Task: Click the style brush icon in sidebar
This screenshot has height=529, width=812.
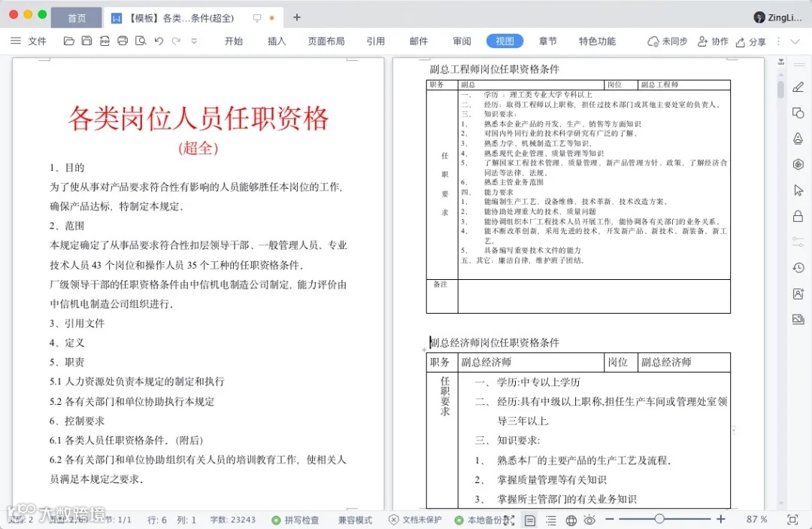Action: click(x=798, y=138)
